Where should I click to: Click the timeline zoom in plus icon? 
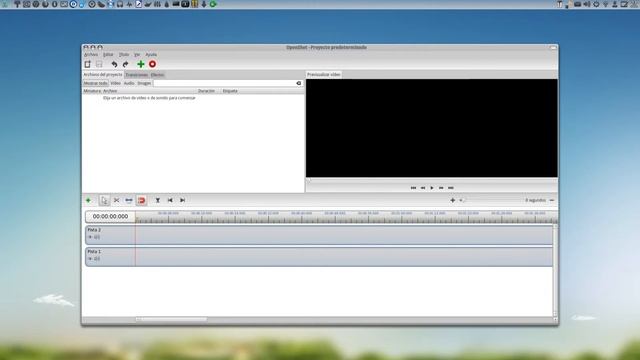[x=452, y=200]
